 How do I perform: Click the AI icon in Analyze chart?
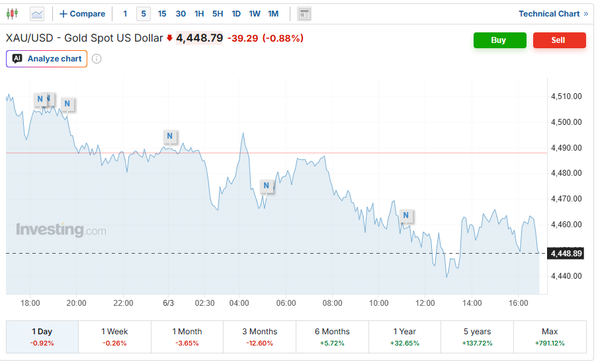pos(17,58)
